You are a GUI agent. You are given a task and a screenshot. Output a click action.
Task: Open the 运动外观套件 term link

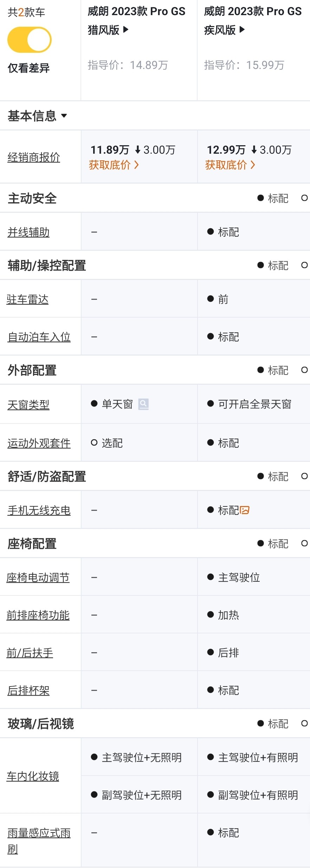(x=39, y=443)
